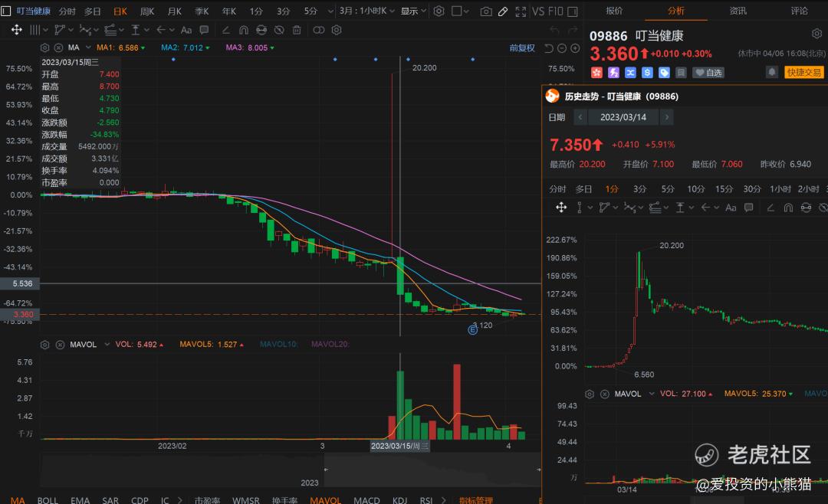Click the purple lightning badge icon
Viewport: 828px width, 504px height.
coord(613,72)
